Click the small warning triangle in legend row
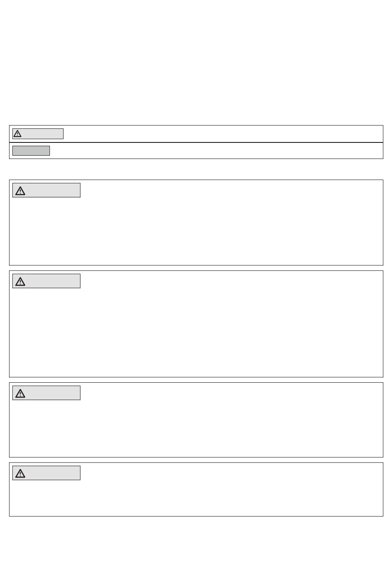The width and height of the screenshot is (392, 571). (17, 134)
